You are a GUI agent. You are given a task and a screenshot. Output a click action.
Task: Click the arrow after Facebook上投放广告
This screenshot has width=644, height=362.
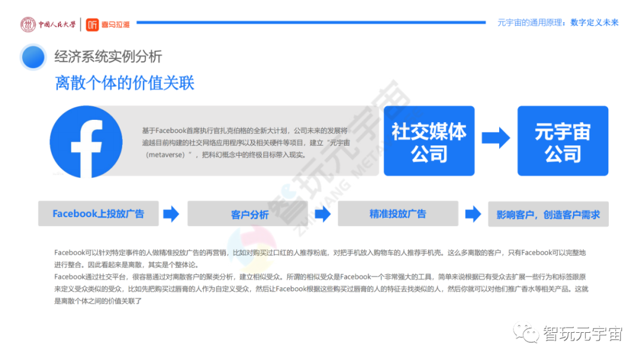coord(171,214)
